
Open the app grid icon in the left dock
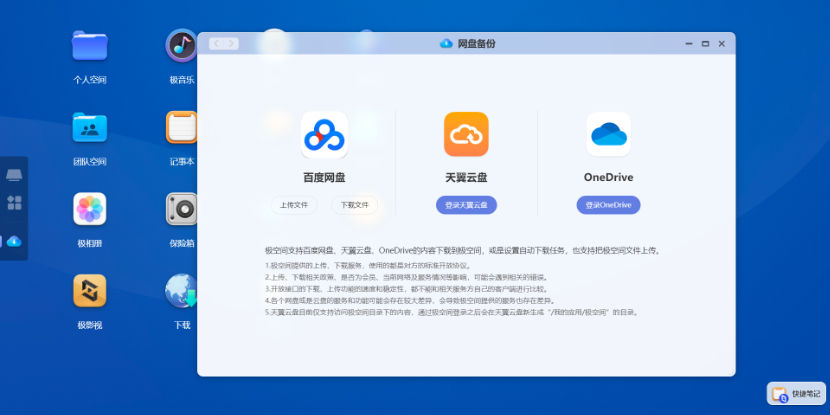click(x=14, y=203)
